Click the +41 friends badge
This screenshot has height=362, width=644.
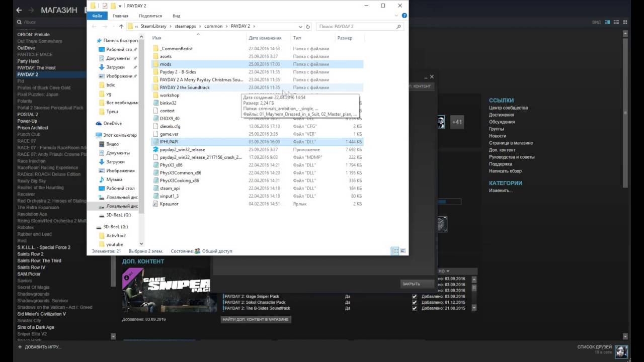pyautogui.click(x=457, y=122)
